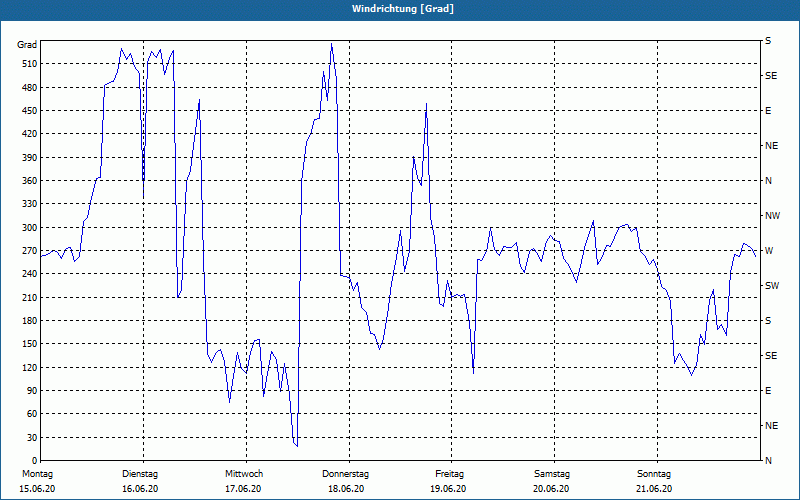Screen dimensions: 800x500
Task: Pick the '150' axis value
Action: point(29,344)
